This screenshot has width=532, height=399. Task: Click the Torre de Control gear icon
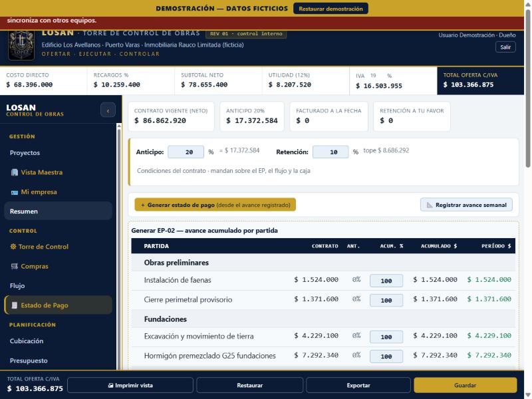(13, 247)
